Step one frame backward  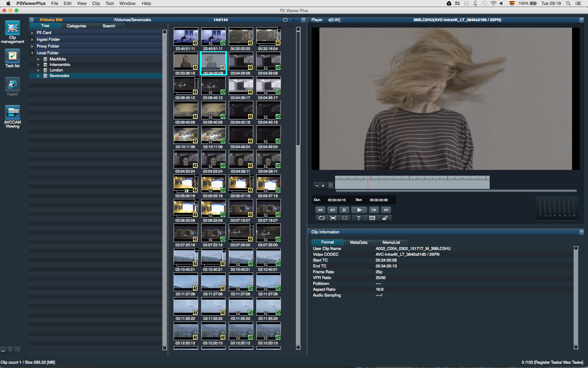point(332,210)
